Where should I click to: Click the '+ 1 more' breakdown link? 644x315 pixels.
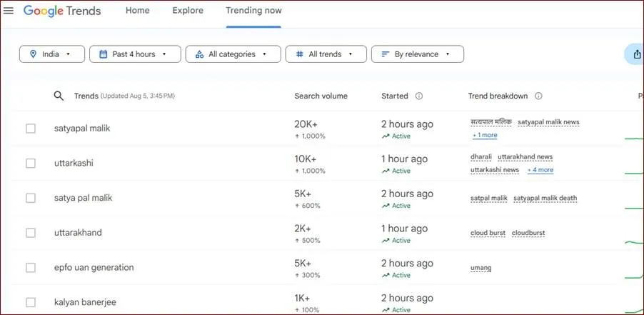coord(485,135)
